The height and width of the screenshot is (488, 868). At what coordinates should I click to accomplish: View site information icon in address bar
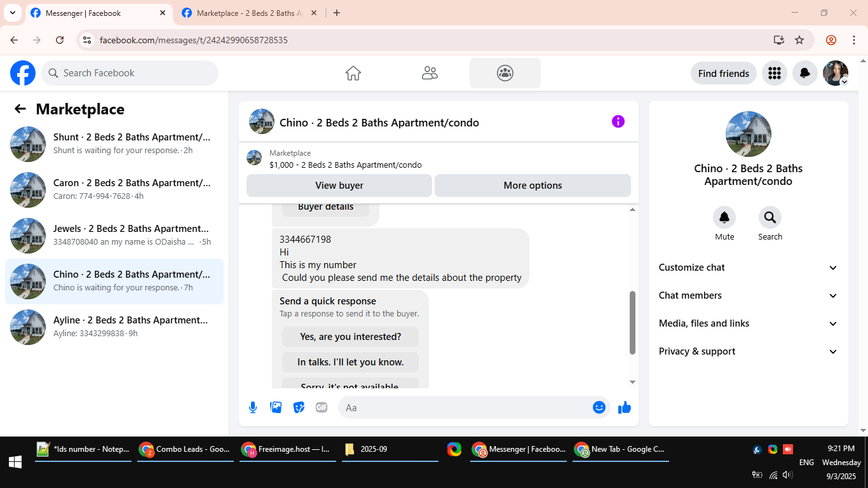coord(88,40)
